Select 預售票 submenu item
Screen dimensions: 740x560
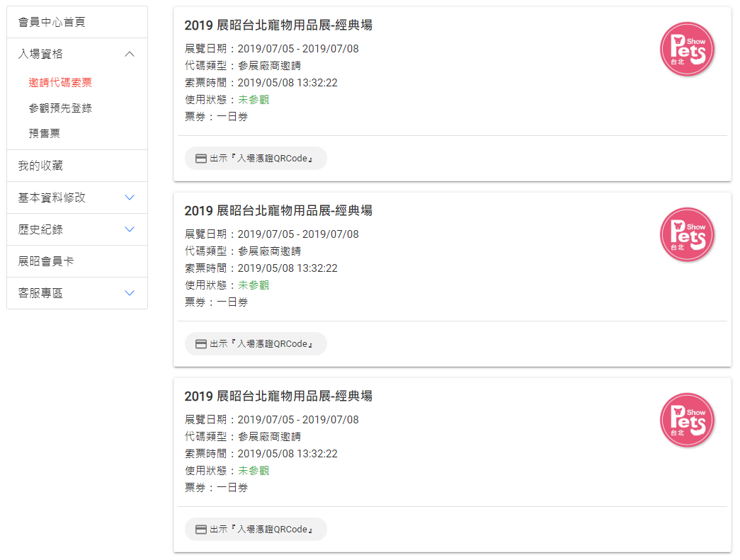click(x=45, y=133)
